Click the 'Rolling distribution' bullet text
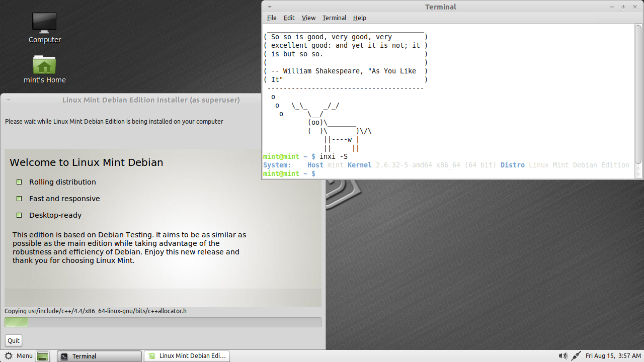This screenshot has height=362, width=644. pos(62,182)
